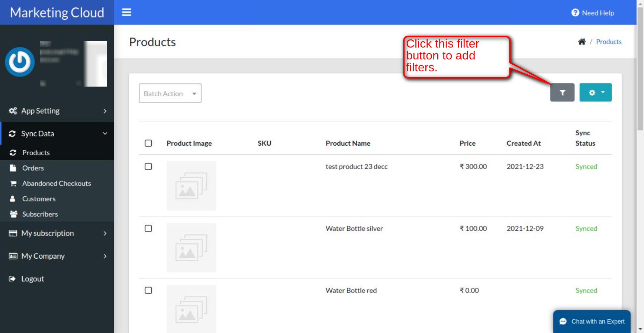Expand the My subscription chevron
This screenshot has height=333, width=644.
[105, 233]
